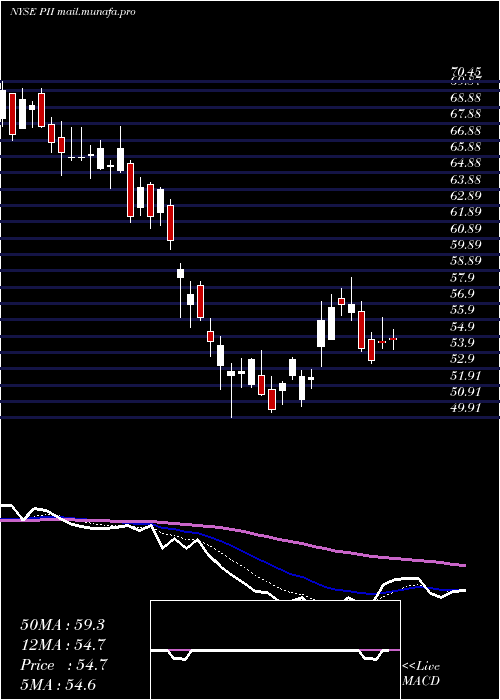This screenshot has height=700, width=500.
Task: Click the 52.9 price axis label
Action: [x=462, y=359]
